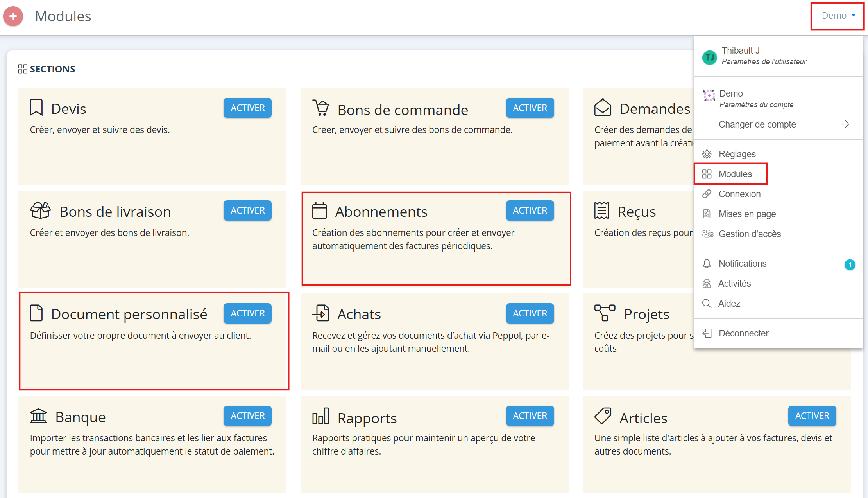Click the Notifications bell icon
Viewport: 868px width, 498px height.
(707, 264)
